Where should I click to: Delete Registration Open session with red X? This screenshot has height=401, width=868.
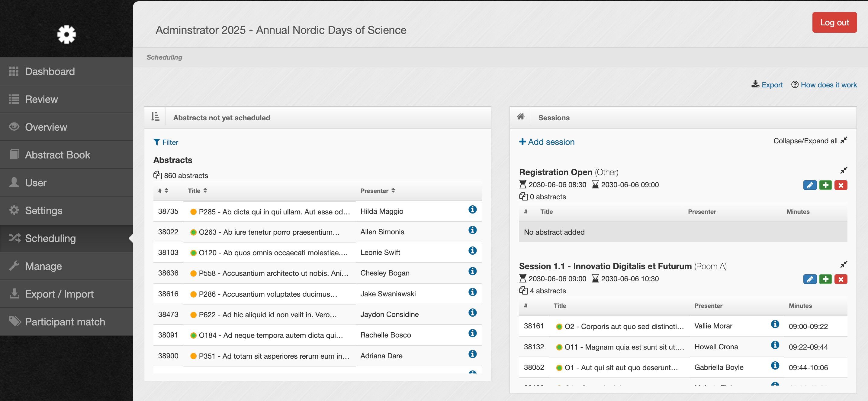coord(841,185)
